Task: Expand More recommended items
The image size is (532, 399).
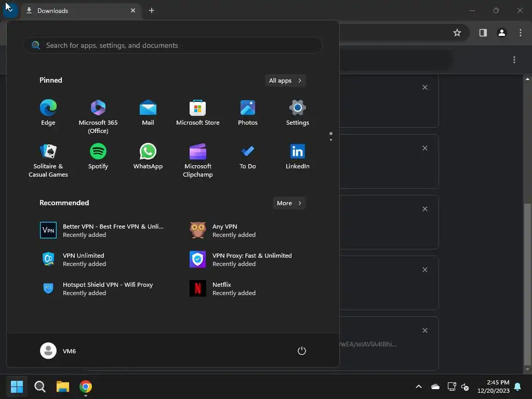Action: click(x=289, y=203)
